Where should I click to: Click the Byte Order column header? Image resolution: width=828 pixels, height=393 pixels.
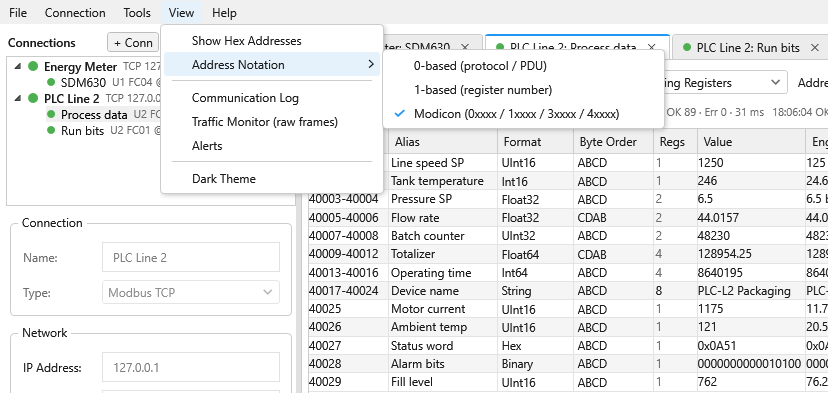(614, 142)
